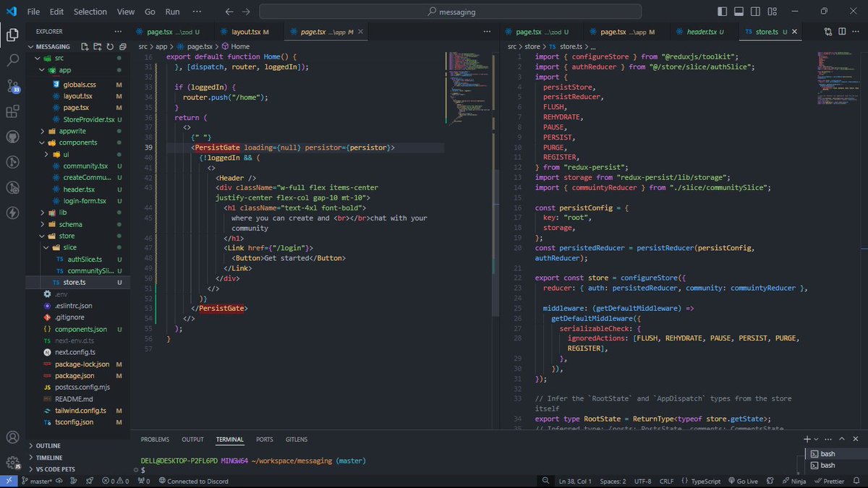Open the Extensions view in activity bar

pos(12,112)
